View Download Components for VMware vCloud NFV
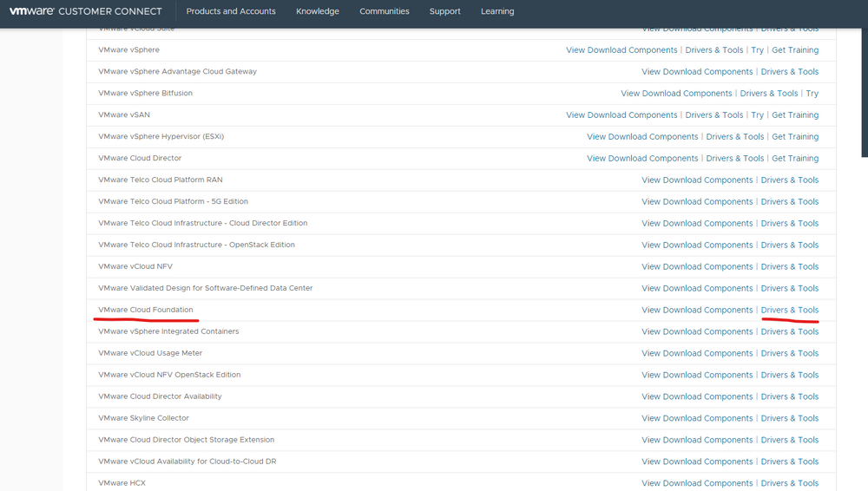Viewport: 868px width, 491px height. click(x=697, y=266)
